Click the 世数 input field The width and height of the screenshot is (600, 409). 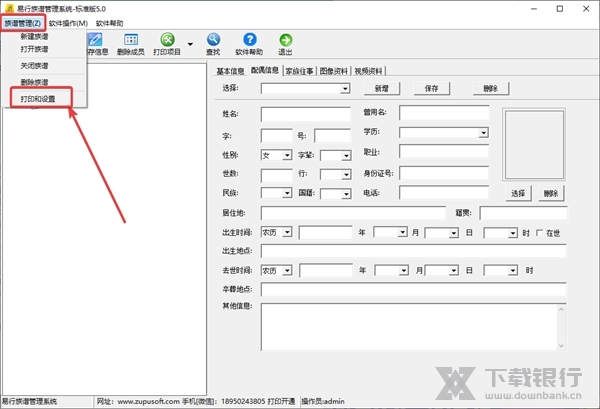(x=277, y=175)
